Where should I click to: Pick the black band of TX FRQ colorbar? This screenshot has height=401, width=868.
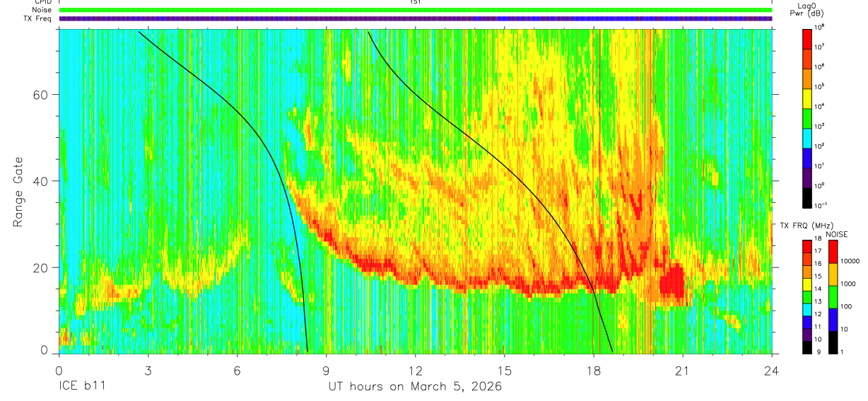tap(807, 347)
